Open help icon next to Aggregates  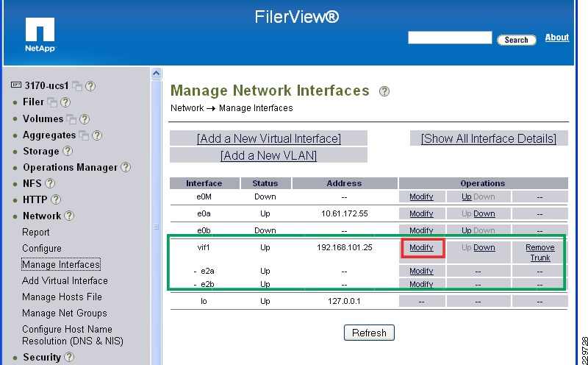point(97,135)
